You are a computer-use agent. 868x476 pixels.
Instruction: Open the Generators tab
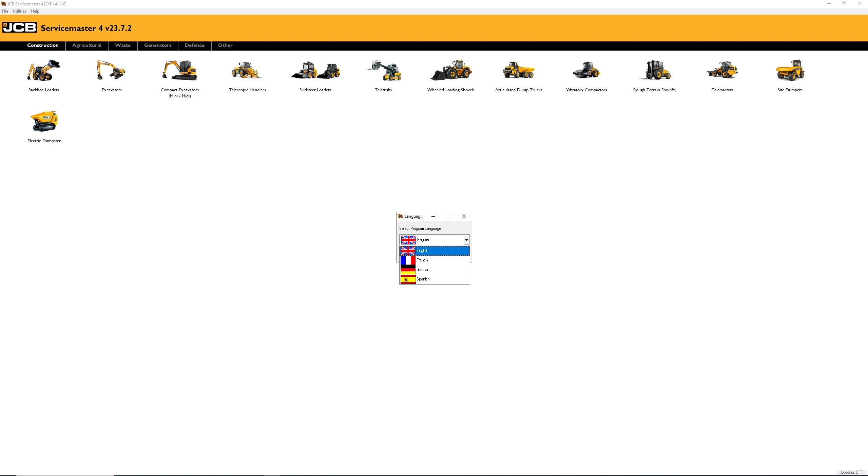point(157,45)
